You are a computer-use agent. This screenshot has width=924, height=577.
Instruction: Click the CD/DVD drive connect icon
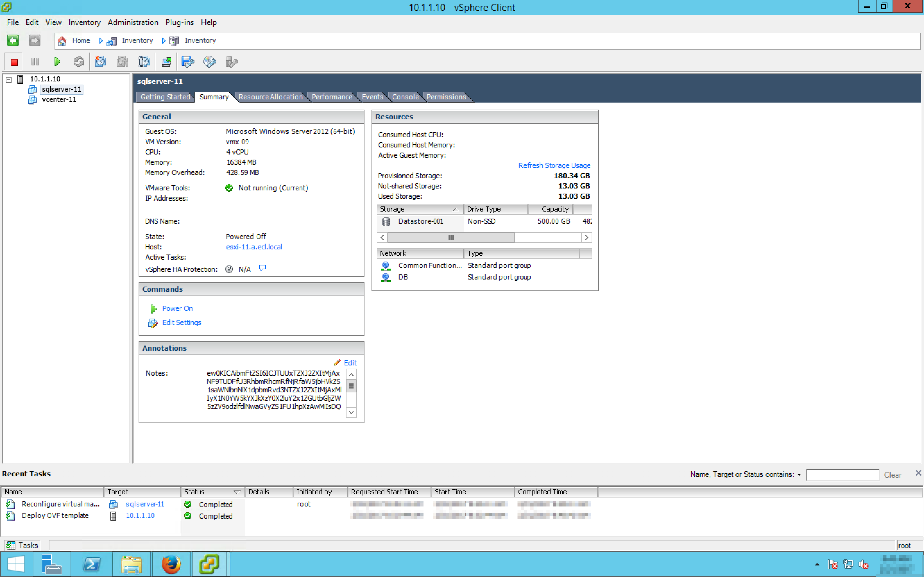tap(210, 62)
